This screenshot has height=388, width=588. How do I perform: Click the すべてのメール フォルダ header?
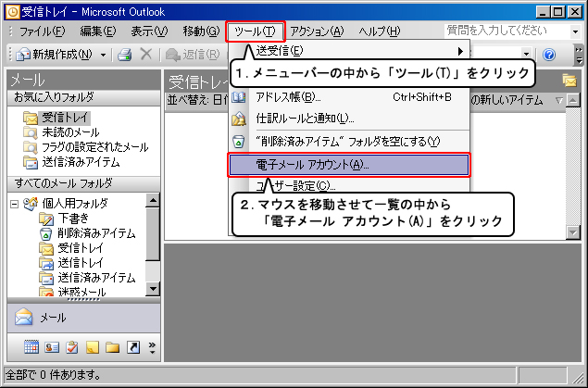[x=84, y=183]
